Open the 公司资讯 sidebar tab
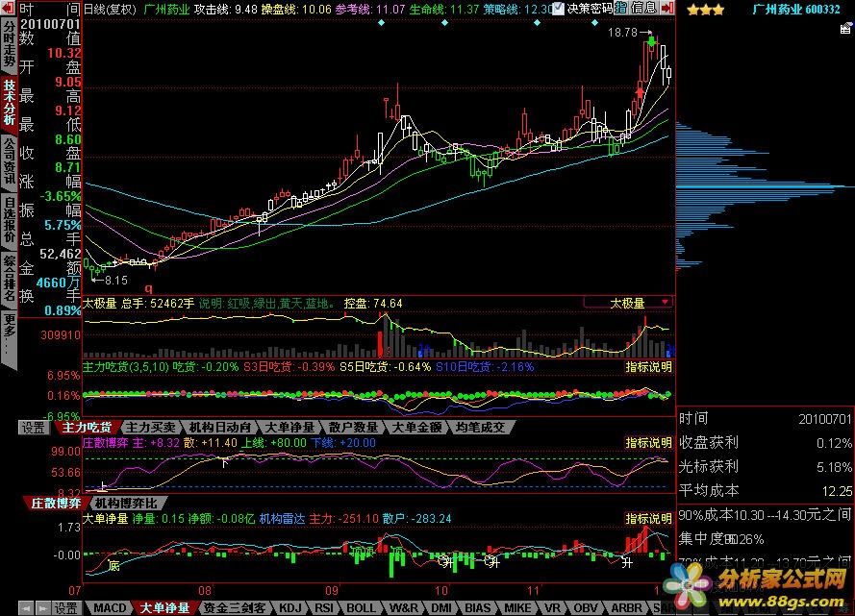Screen dimensions: 855x616 (x=10, y=161)
